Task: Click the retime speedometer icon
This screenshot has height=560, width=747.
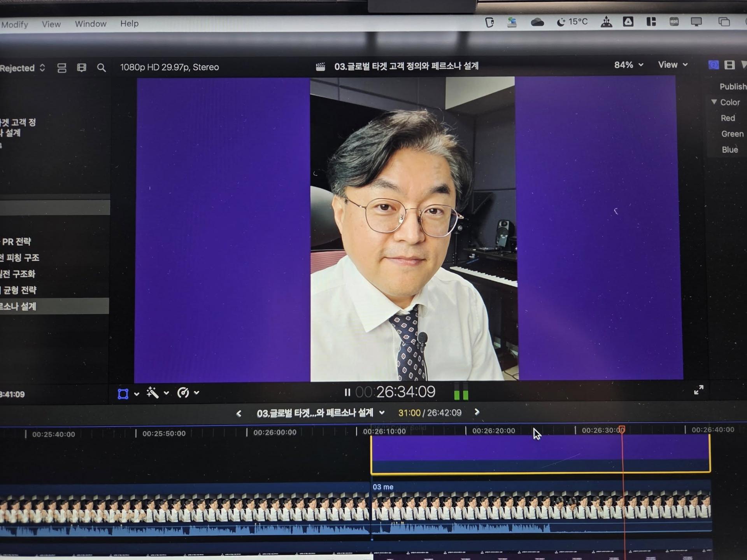Action: (183, 393)
